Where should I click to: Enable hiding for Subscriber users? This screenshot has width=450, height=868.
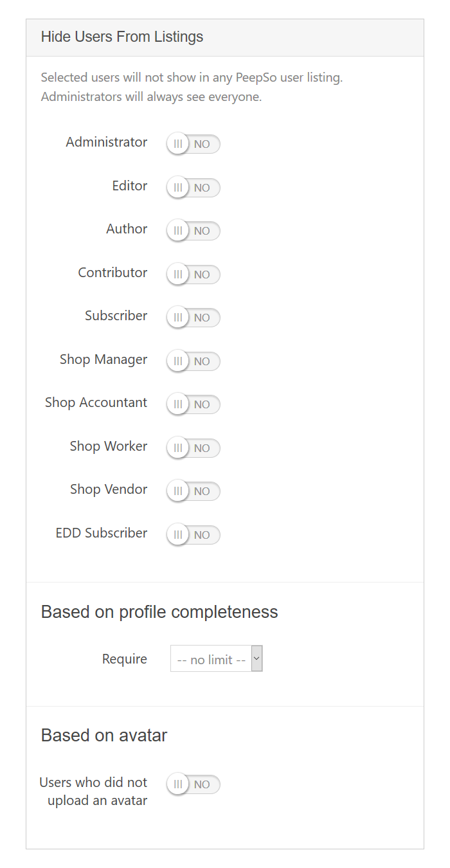point(193,318)
